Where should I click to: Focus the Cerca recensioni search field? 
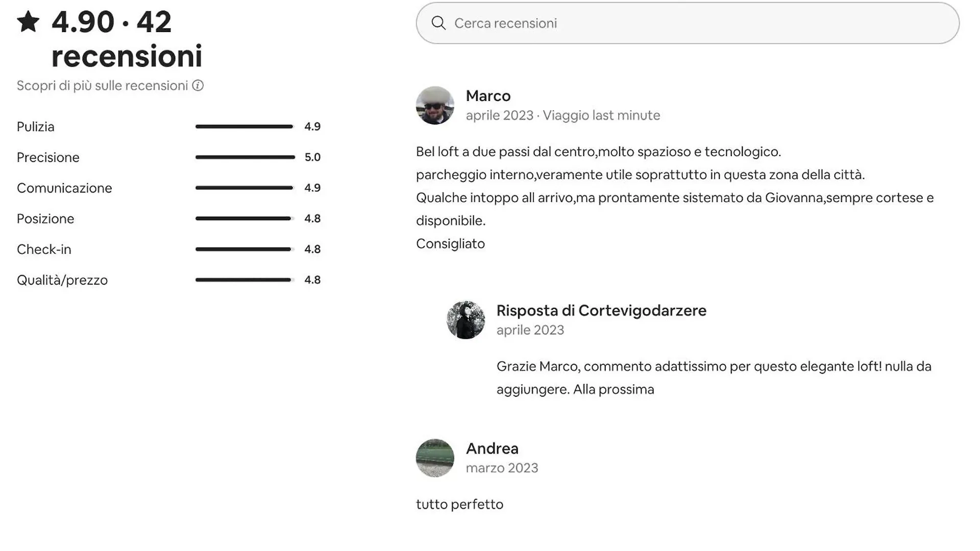tap(688, 23)
